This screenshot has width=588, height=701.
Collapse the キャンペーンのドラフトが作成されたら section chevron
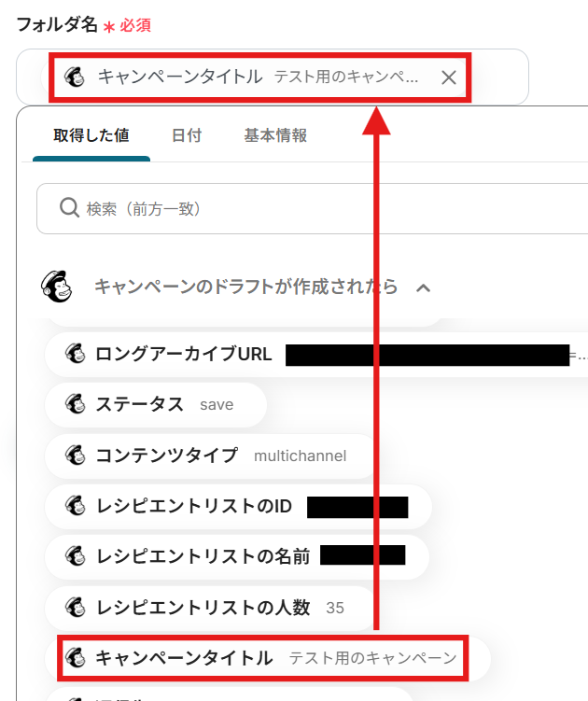[x=423, y=287]
